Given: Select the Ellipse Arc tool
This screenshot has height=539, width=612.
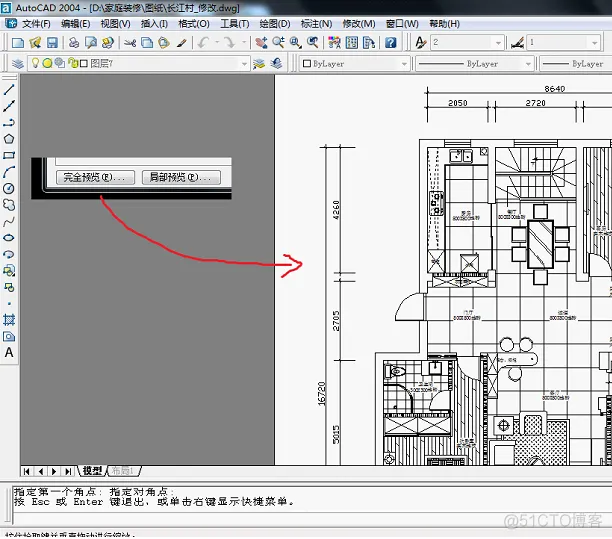Looking at the screenshot, I should [x=9, y=254].
